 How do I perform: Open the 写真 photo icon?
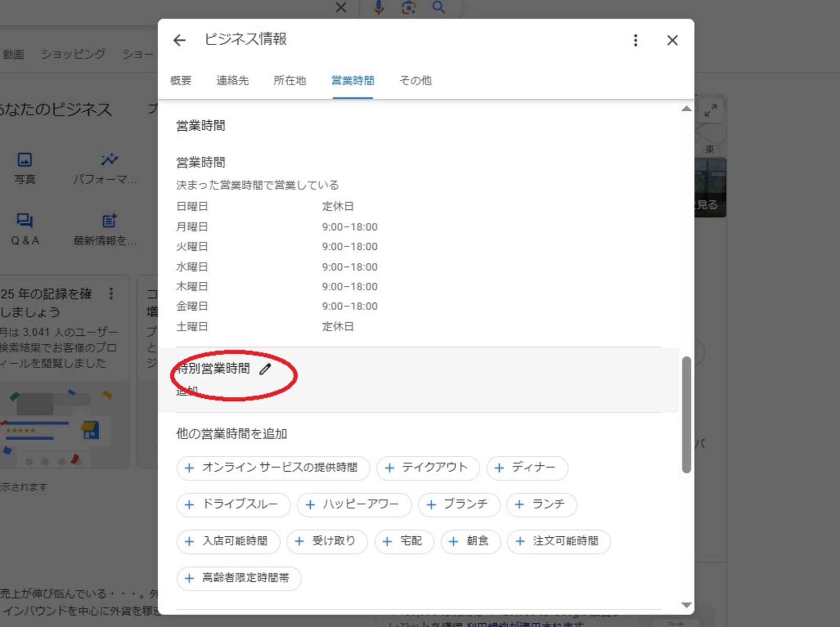[x=25, y=160]
